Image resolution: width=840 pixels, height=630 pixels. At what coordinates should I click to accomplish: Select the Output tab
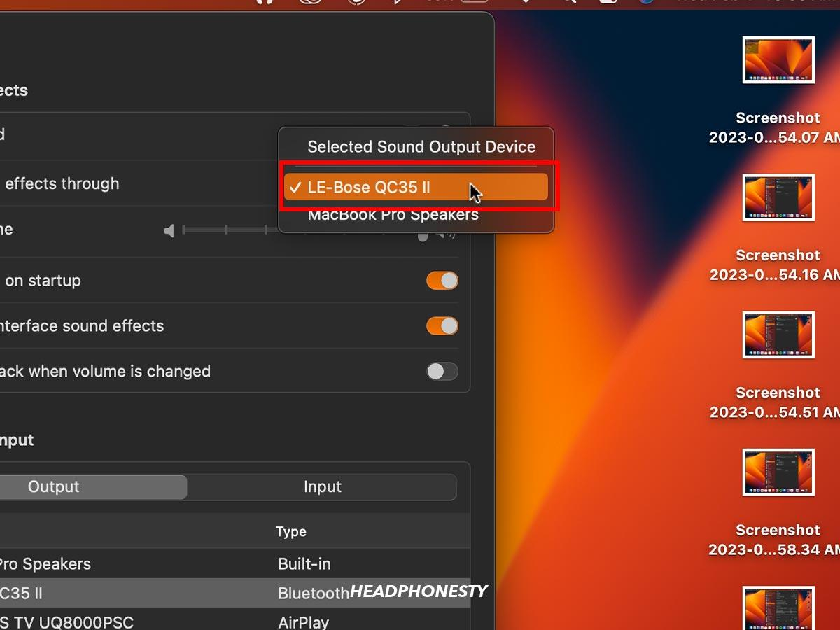(93, 486)
